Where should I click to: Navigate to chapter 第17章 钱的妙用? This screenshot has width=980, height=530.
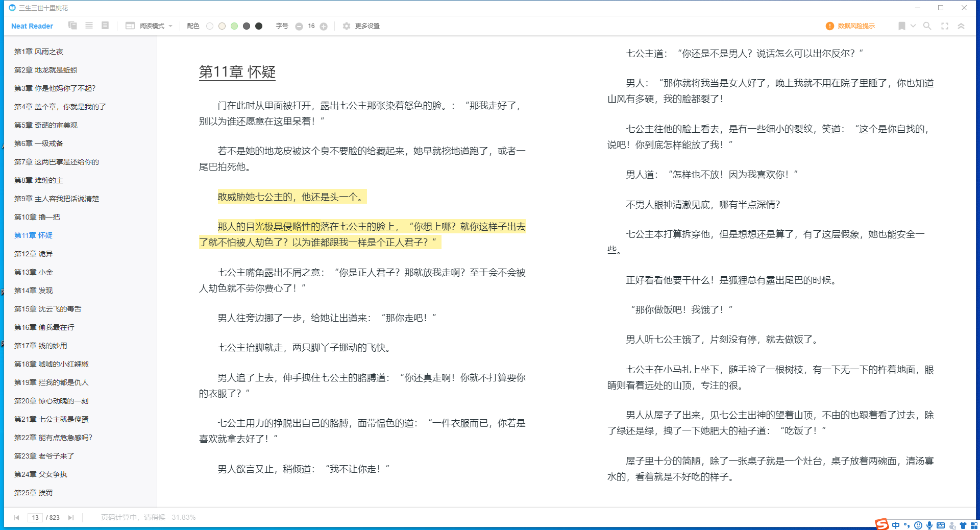[41, 346]
